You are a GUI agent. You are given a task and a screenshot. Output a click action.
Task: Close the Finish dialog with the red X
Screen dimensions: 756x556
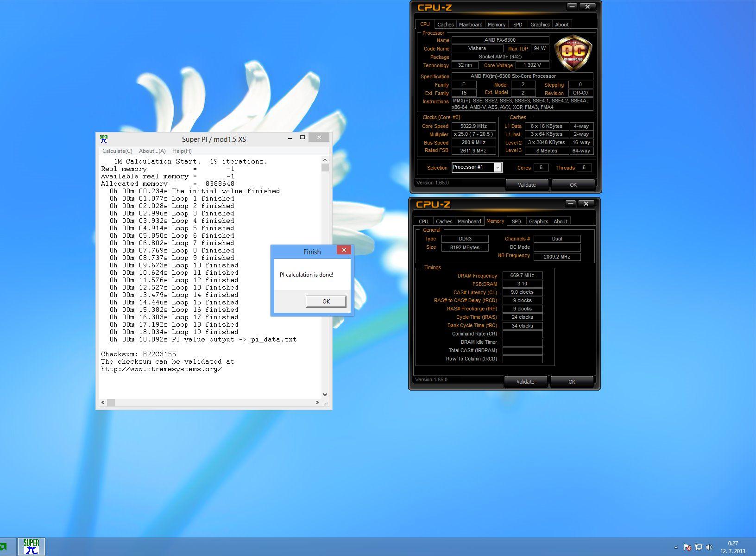pos(344,250)
